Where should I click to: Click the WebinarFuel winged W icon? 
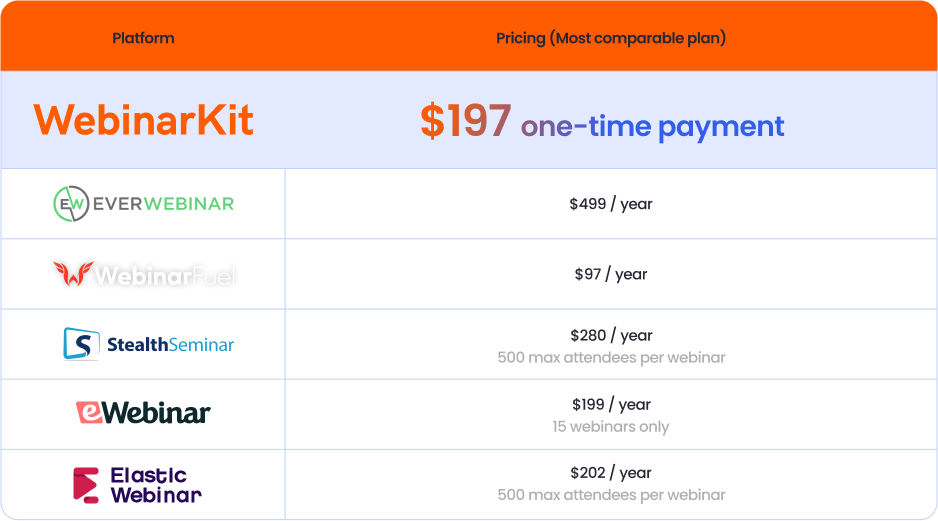tap(73, 274)
